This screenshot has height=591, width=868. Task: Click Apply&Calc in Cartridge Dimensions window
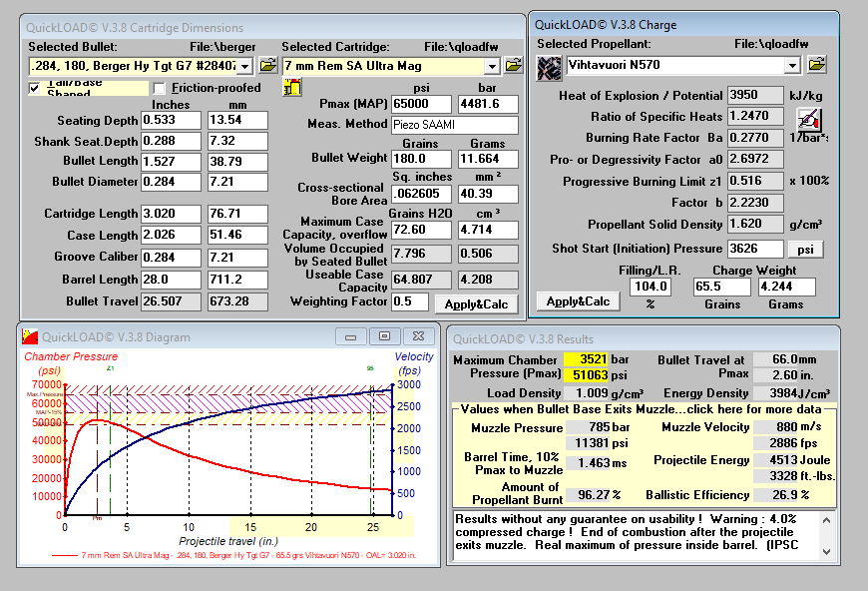pyautogui.click(x=476, y=303)
